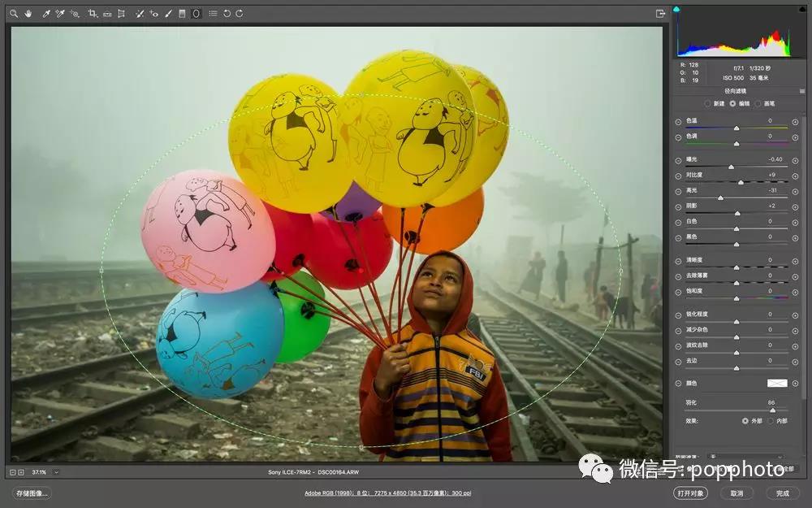Select the 新建 radio option
Image resolution: width=812 pixels, height=508 pixels.
pyautogui.click(x=708, y=104)
